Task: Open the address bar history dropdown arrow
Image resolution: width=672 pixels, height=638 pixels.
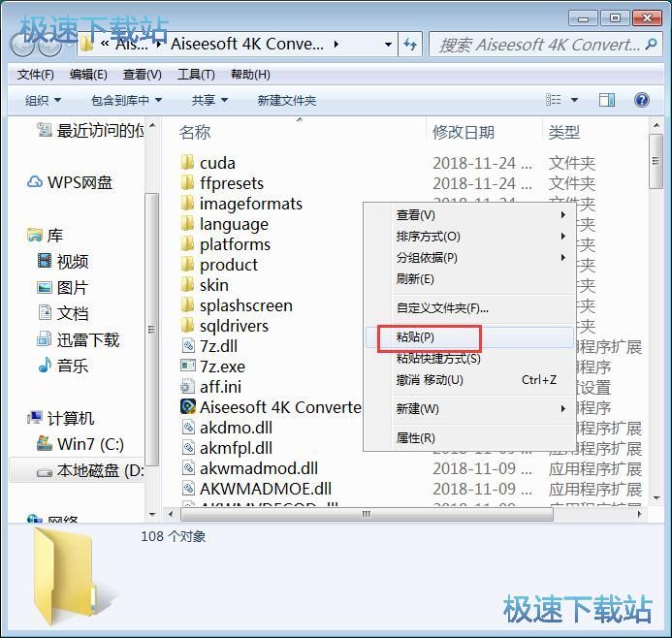Action: pyautogui.click(x=388, y=45)
